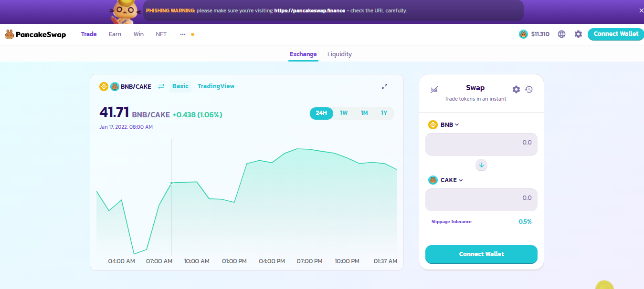Click the 07:00 PM axis label
Viewport: 644px width, 289px height.
tap(309, 261)
